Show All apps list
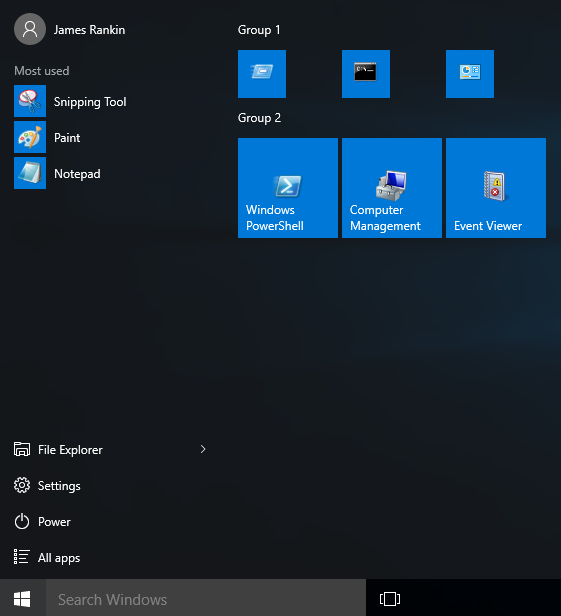 point(47,557)
